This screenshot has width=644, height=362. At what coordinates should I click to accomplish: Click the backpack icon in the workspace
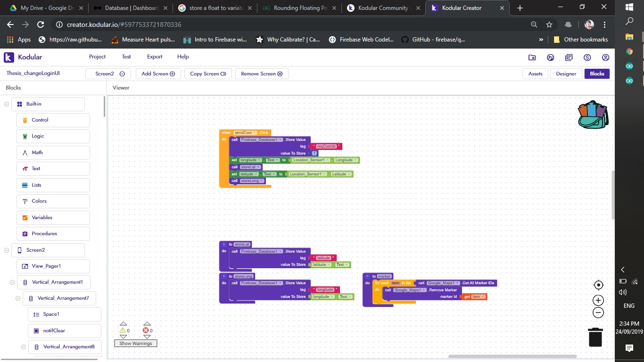click(x=593, y=115)
